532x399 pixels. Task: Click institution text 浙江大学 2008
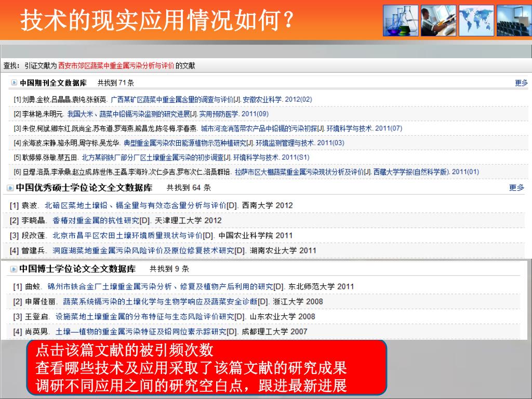point(298,302)
